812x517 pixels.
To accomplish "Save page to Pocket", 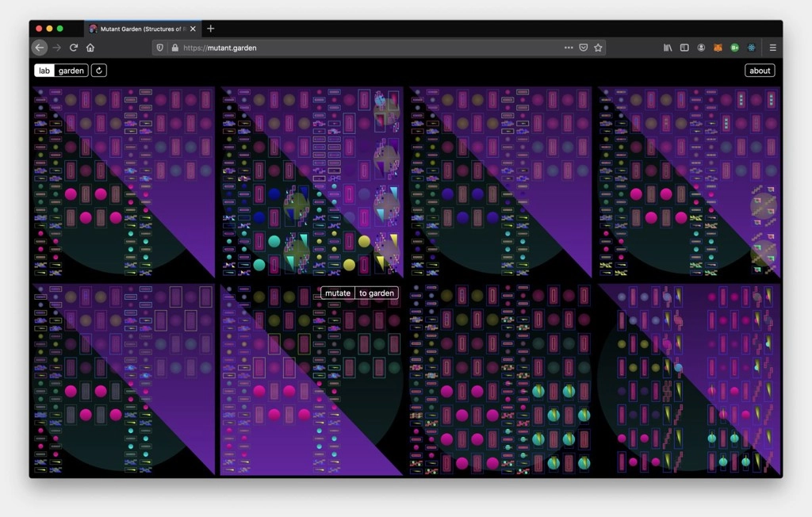I will pyautogui.click(x=584, y=48).
